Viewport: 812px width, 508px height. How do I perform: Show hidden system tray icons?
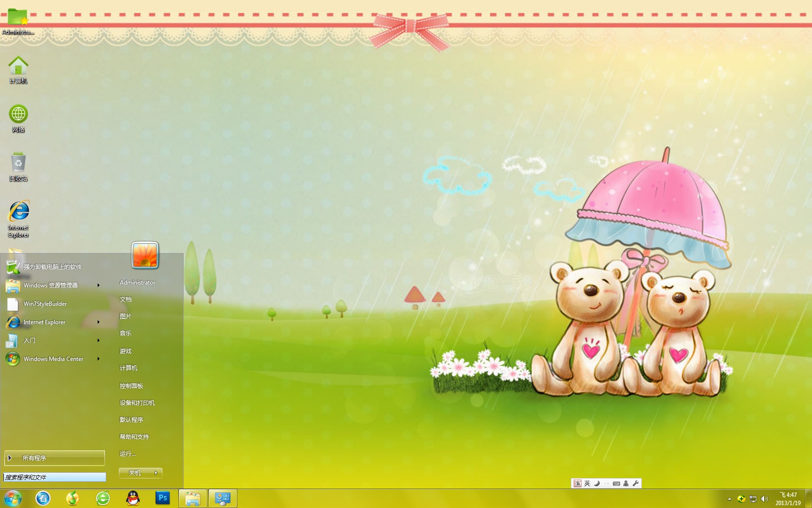(729, 499)
